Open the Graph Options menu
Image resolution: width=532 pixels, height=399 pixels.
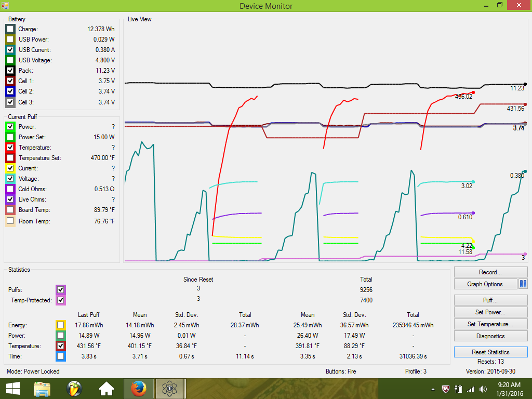coord(485,284)
